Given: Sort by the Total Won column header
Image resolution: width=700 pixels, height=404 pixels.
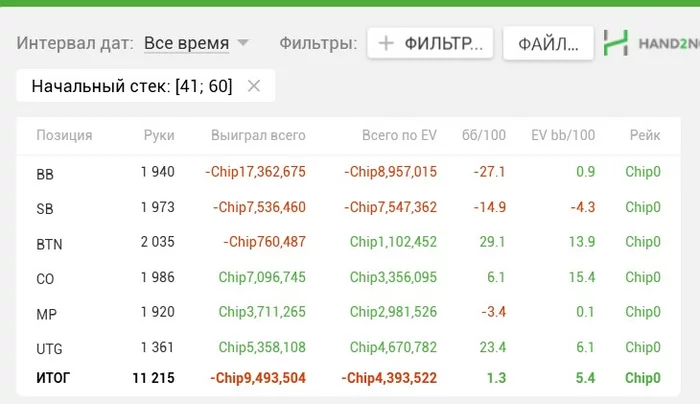Looking at the screenshot, I should 258,136.
